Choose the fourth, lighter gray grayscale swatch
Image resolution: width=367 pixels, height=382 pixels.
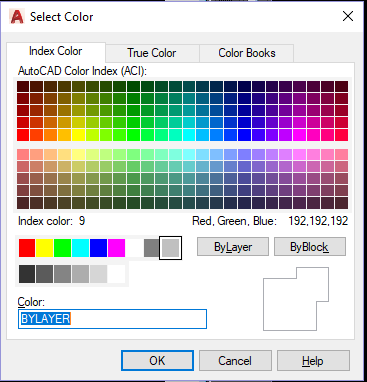81,274
